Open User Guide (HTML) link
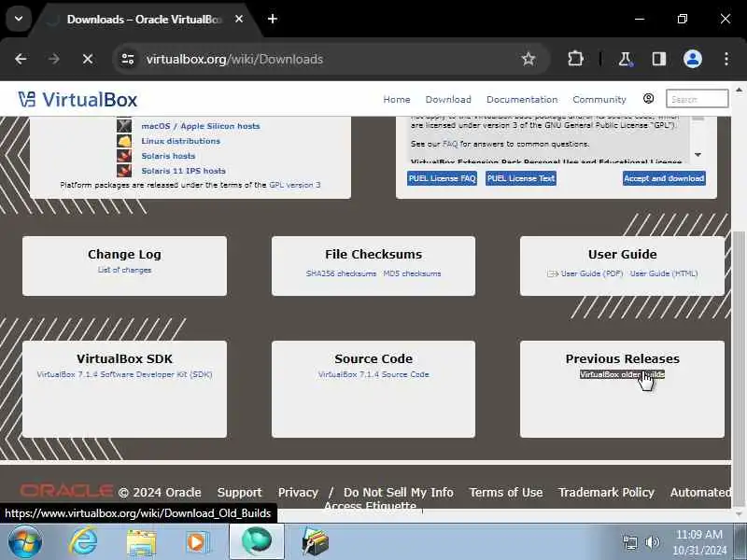The height and width of the screenshot is (560, 747). click(664, 273)
